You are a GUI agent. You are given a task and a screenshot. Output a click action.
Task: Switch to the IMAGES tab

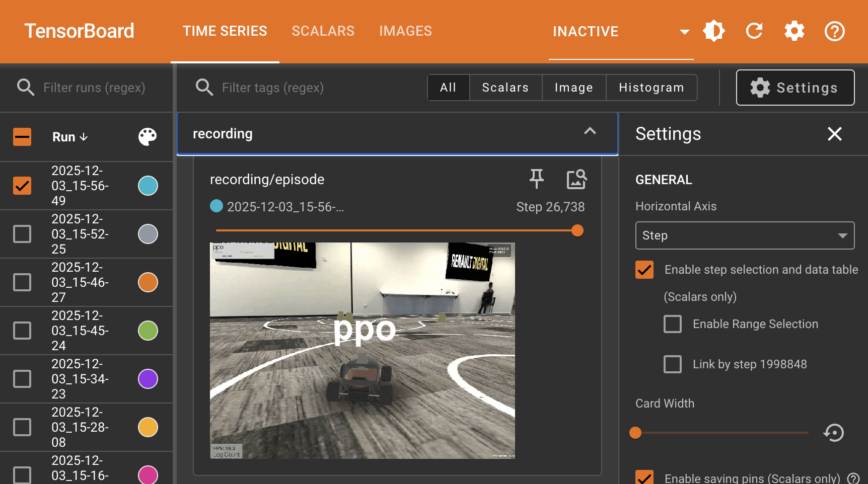[x=405, y=31]
